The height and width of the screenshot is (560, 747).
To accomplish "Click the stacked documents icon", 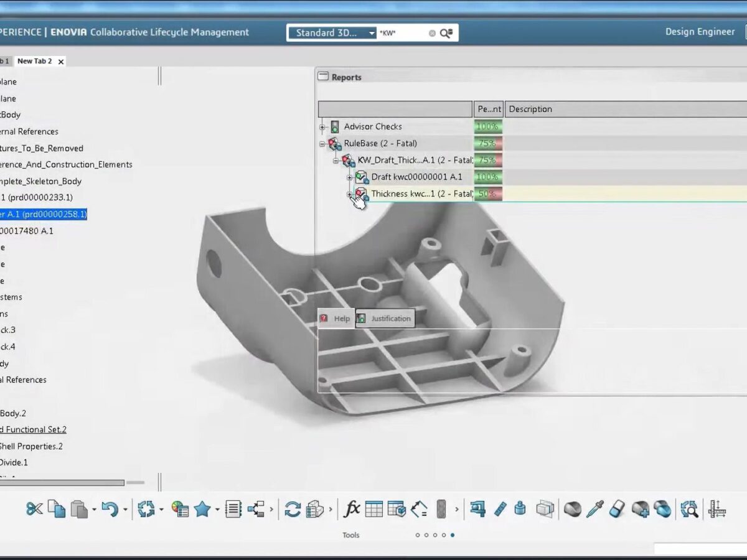I will point(315,509).
